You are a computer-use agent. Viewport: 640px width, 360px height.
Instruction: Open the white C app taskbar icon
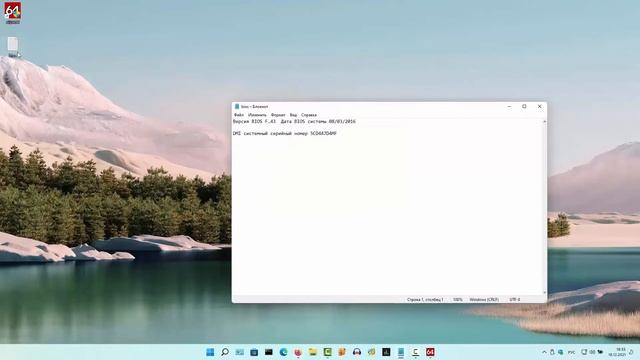point(416,352)
